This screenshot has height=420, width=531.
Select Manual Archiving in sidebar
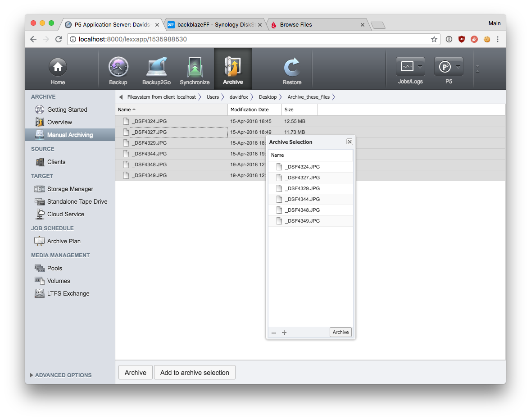coord(70,135)
